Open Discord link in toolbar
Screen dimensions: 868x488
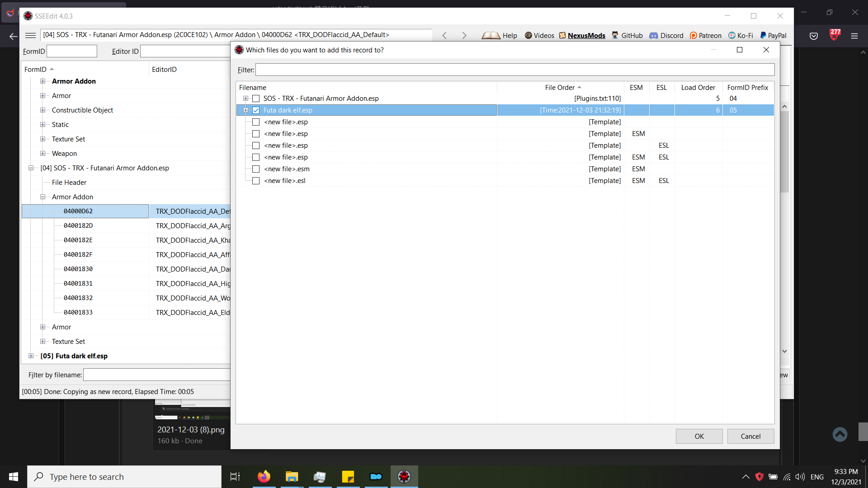tap(666, 35)
